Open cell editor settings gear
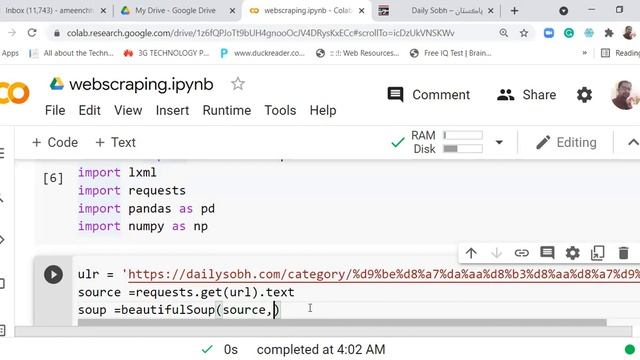The height and width of the screenshot is (360, 640). [572, 253]
